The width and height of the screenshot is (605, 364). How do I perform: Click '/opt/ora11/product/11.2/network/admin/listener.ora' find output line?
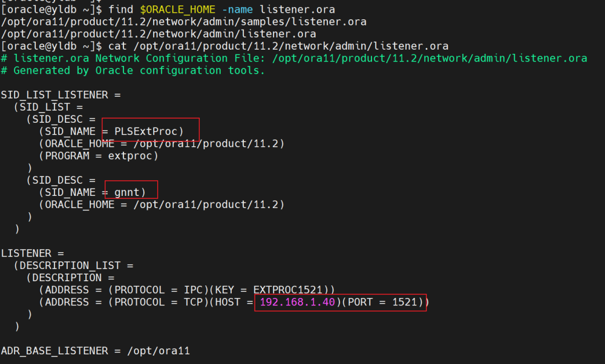(159, 34)
